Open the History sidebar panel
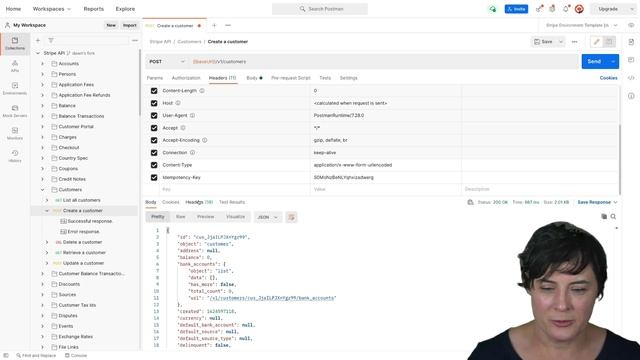 tap(15, 156)
